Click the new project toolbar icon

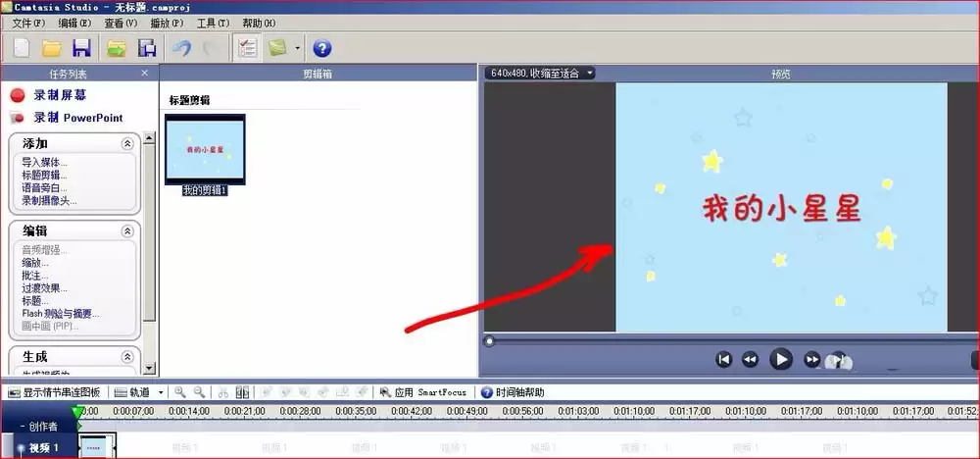pyautogui.click(x=22, y=48)
